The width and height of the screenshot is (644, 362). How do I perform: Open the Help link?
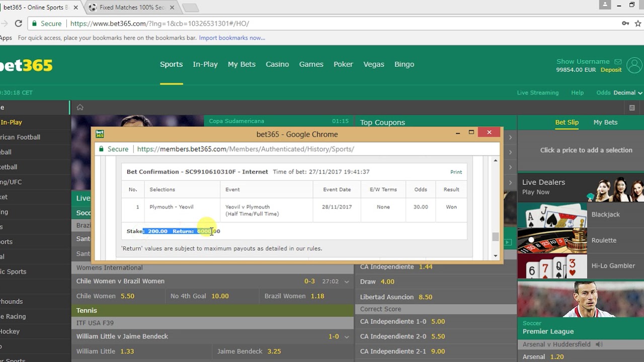577,93
